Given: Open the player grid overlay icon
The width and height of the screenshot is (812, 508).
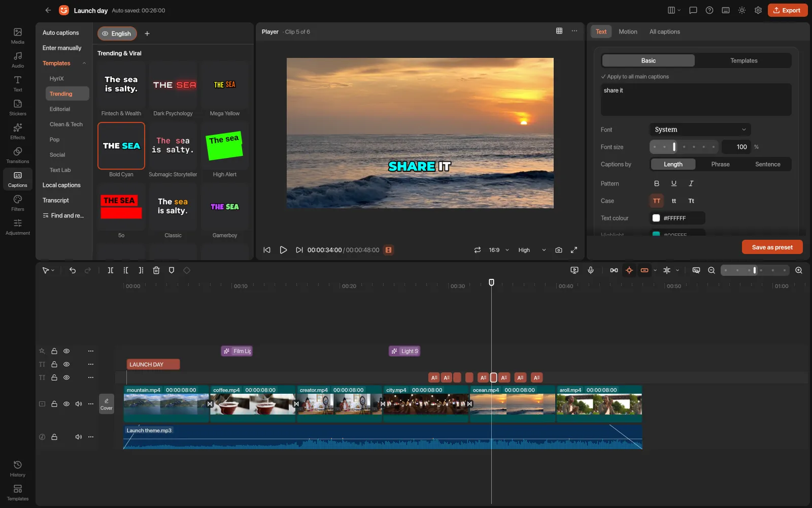Looking at the screenshot, I should click(x=559, y=31).
